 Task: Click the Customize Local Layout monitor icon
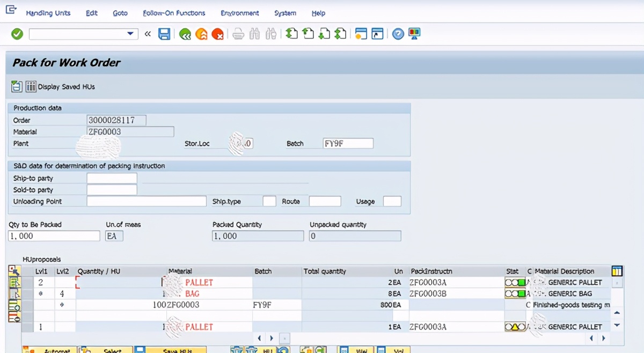pyautogui.click(x=414, y=34)
